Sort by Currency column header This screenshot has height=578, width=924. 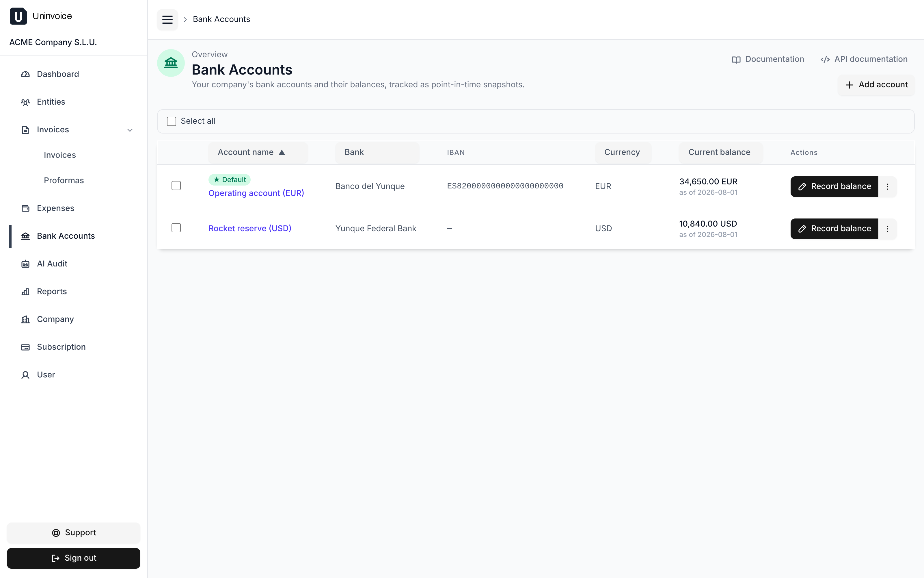pyautogui.click(x=623, y=153)
